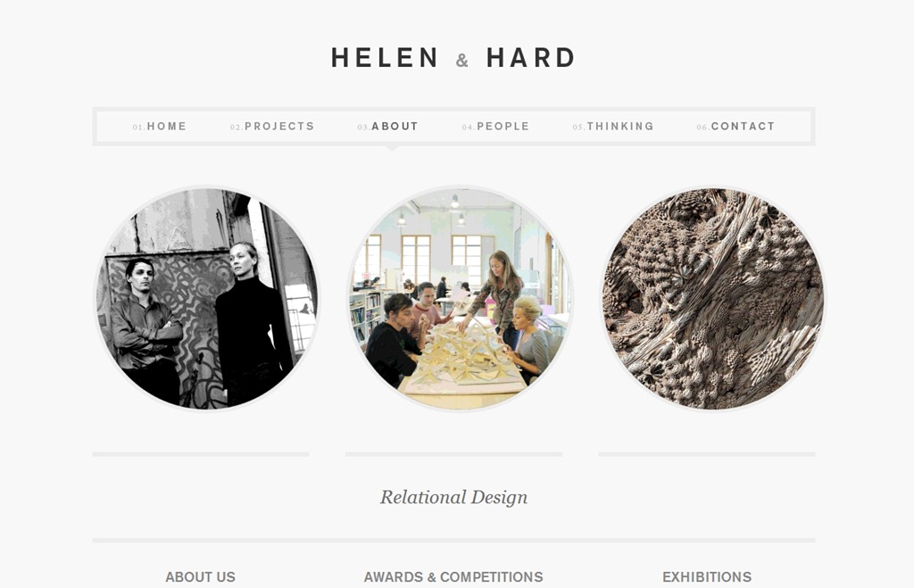Open the Contact page
Screen dimensions: 914x588
pos(735,127)
